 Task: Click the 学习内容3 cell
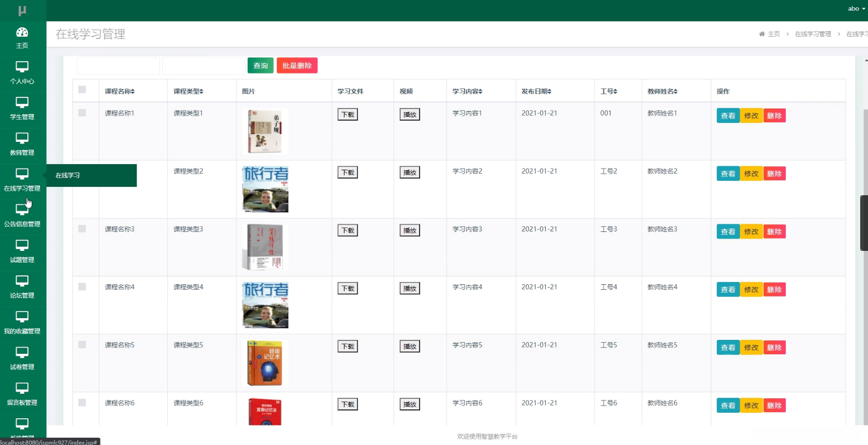coord(467,229)
